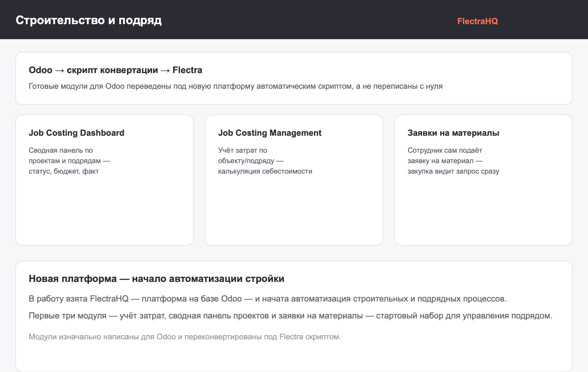Viewport: 588px width, 372px height.
Task: Click the 'Строительство и подряд' page title
Action: point(89,20)
